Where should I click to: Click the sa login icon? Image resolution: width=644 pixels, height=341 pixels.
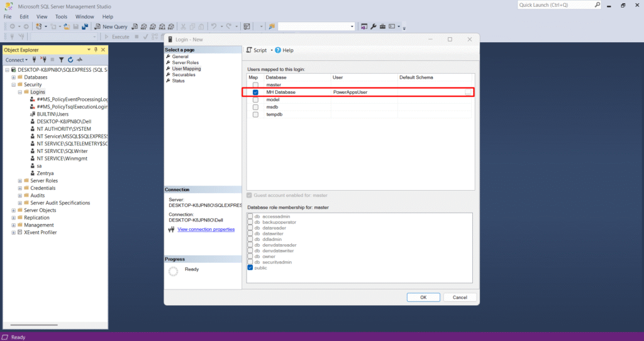point(32,165)
